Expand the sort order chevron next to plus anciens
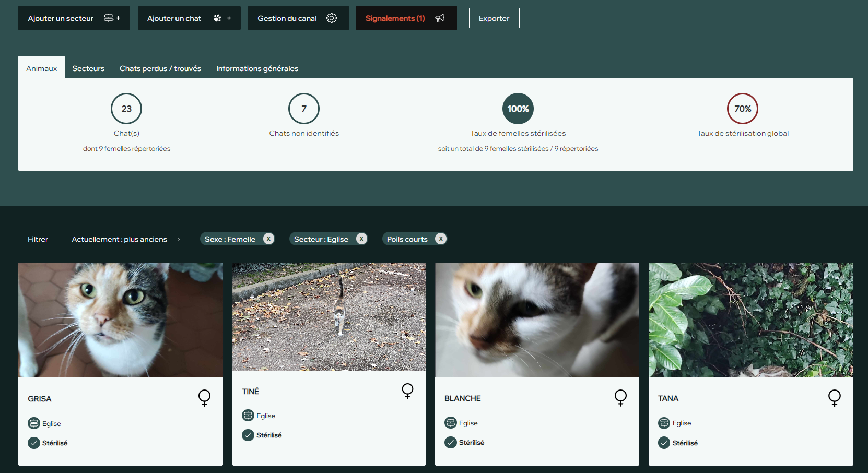Screen dimensions: 868x473 click(179, 239)
